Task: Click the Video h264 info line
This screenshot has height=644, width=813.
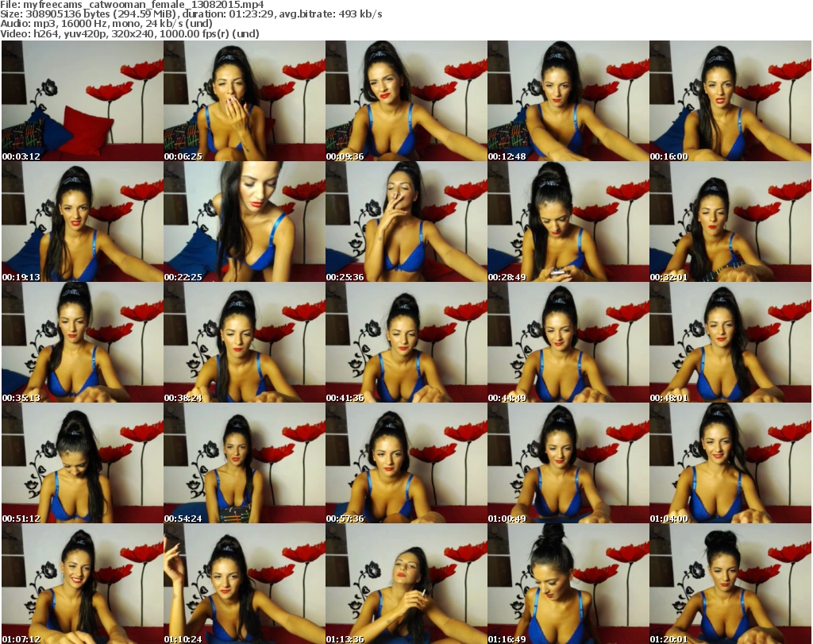Action: [x=129, y=33]
